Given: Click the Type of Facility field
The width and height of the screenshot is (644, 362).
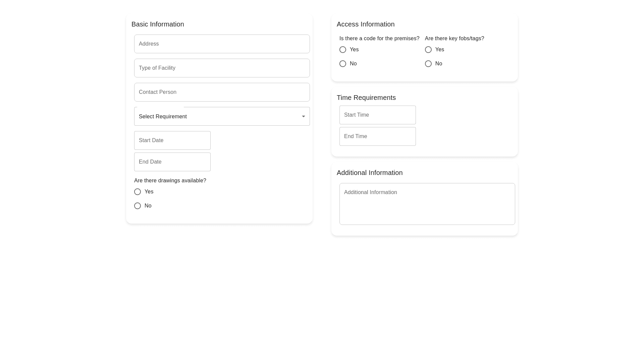Looking at the screenshot, I should pos(222,68).
